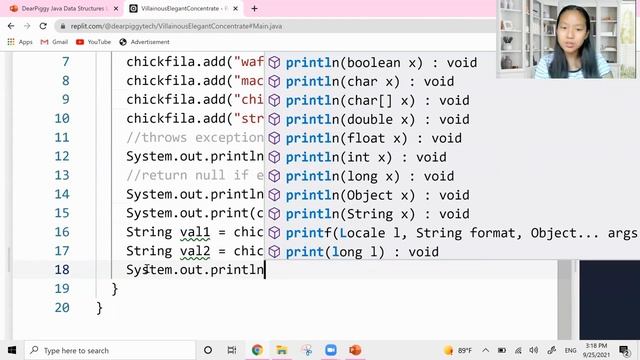Click line number 20 in gutter

point(62,308)
